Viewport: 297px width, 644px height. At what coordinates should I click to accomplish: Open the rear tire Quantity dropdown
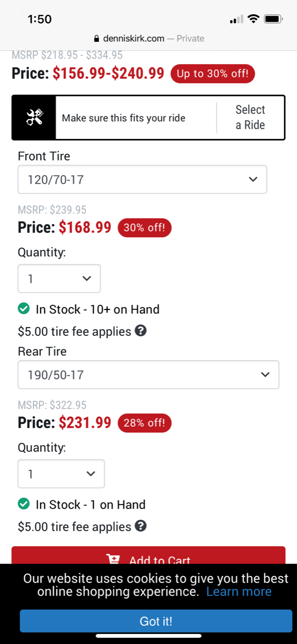(x=61, y=473)
